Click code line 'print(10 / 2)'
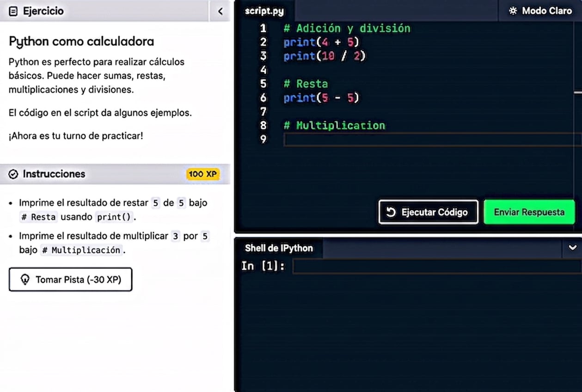 pyautogui.click(x=325, y=56)
